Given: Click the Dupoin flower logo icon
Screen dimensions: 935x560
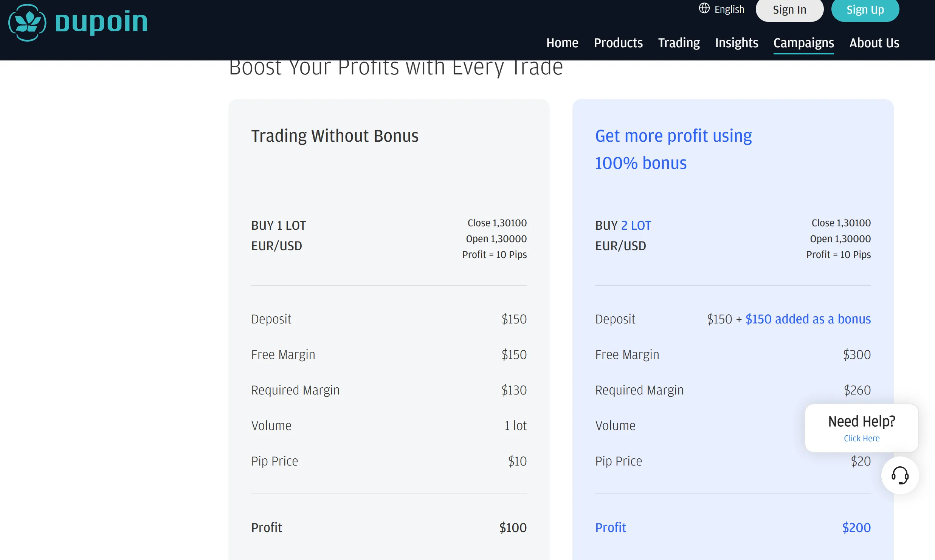Looking at the screenshot, I should click(x=27, y=22).
